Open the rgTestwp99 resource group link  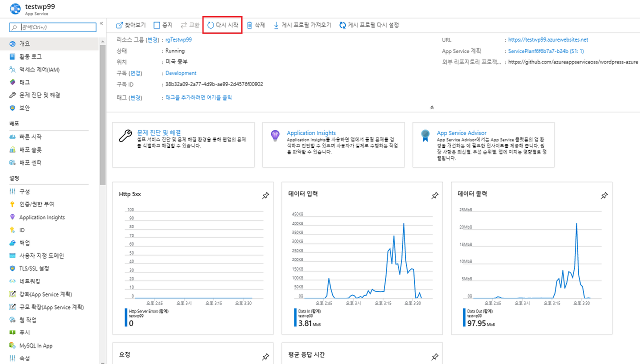point(178,39)
